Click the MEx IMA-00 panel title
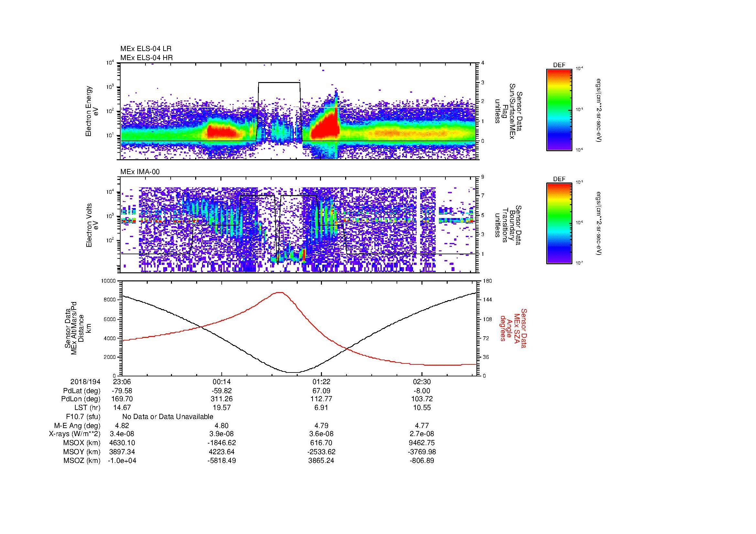The width and height of the screenshot is (756, 534). click(140, 172)
